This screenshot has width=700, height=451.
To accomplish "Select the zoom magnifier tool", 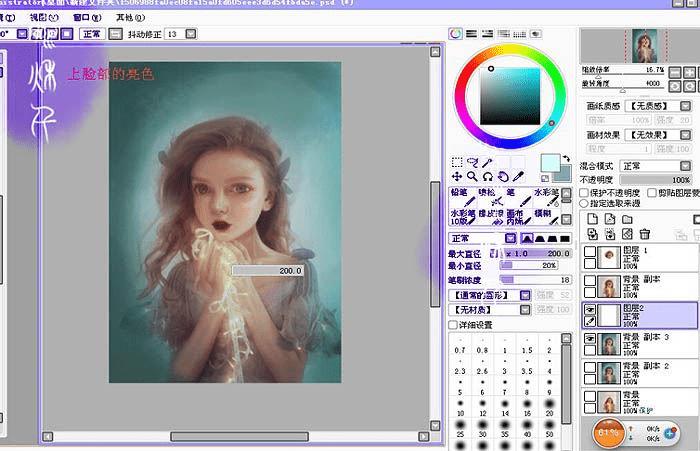I will 472,177.
